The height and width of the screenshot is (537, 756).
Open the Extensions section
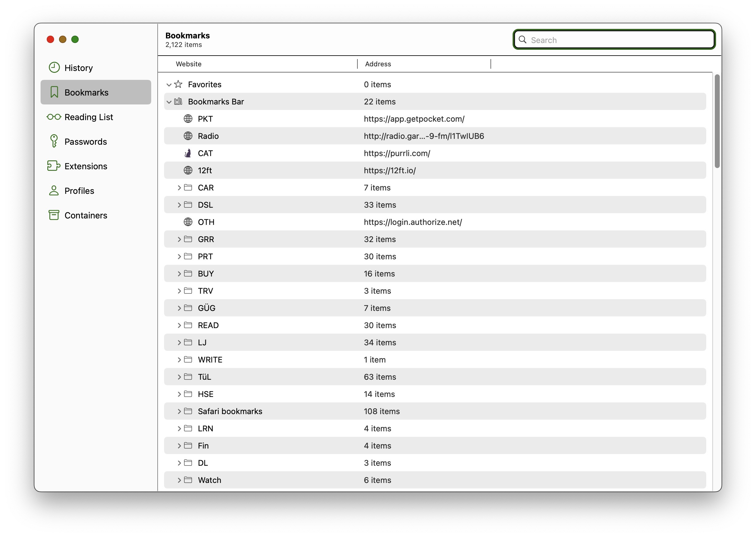(96, 166)
